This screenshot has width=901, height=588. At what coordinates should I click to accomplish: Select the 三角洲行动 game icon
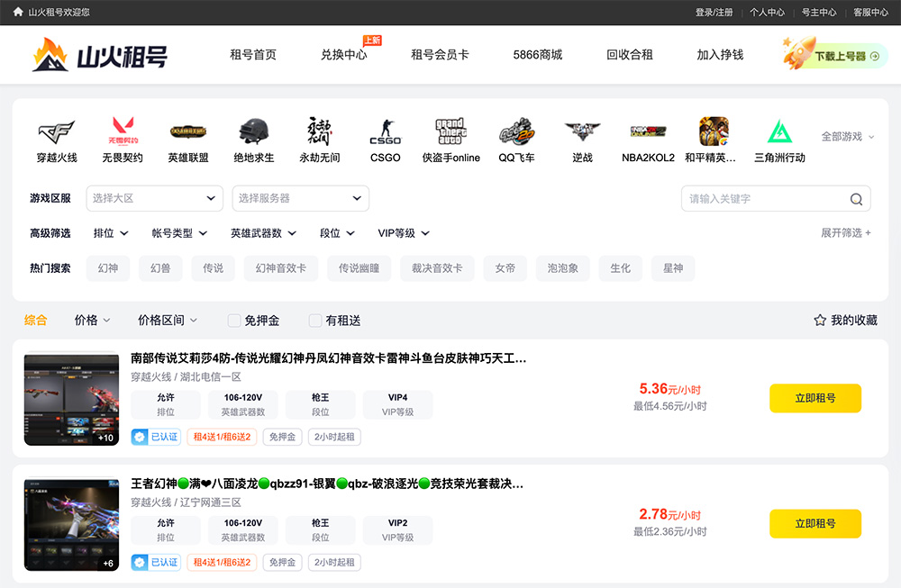pyautogui.click(x=779, y=131)
